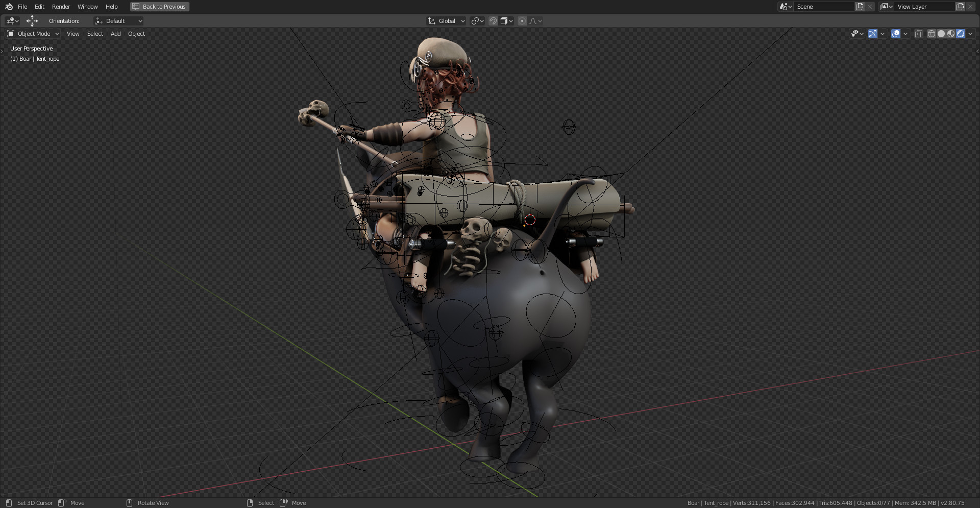Image resolution: width=980 pixels, height=508 pixels.
Task: Open the gizmo options dropdown arrow
Action: click(883, 34)
